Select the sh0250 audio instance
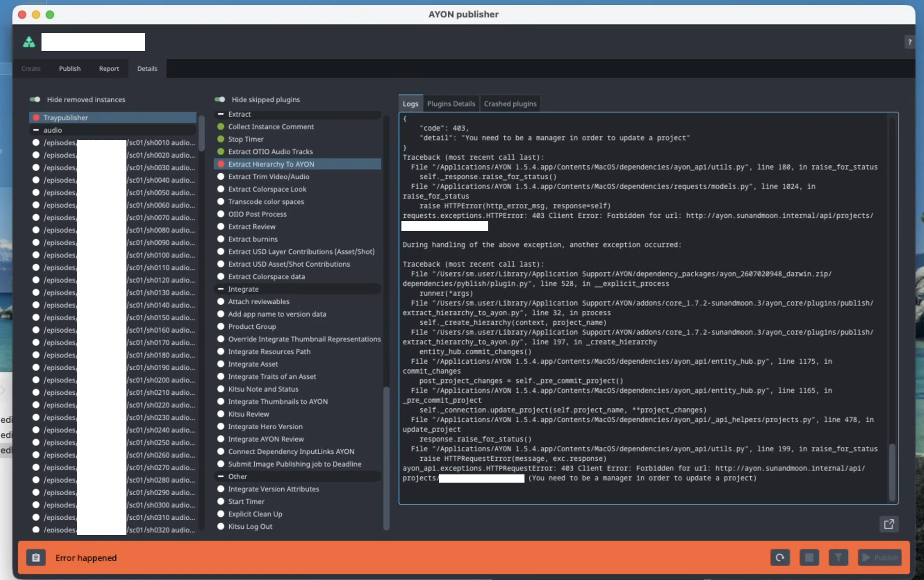The image size is (924, 580). pyautogui.click(x=113, y=443)
